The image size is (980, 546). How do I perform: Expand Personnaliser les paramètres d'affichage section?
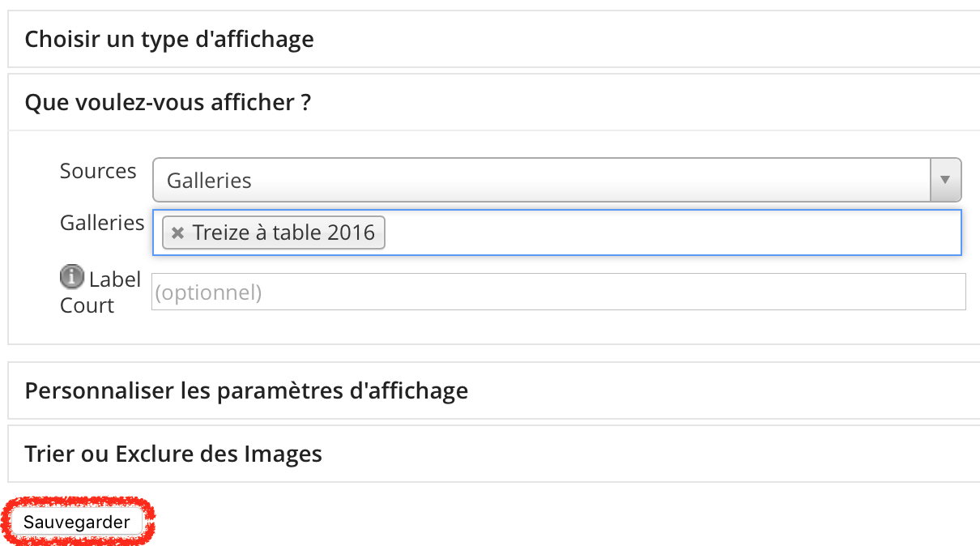tap(494, 390)
